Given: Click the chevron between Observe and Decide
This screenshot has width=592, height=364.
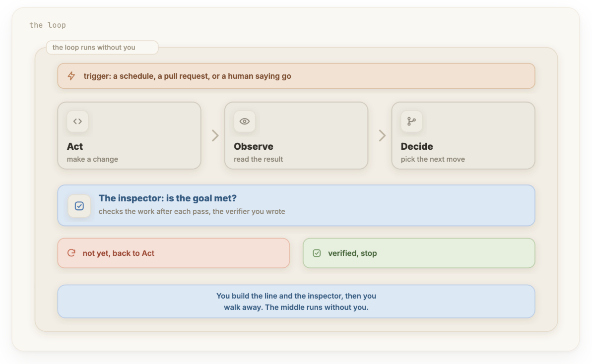Looking at the screenshot, I should coord(382,135).
